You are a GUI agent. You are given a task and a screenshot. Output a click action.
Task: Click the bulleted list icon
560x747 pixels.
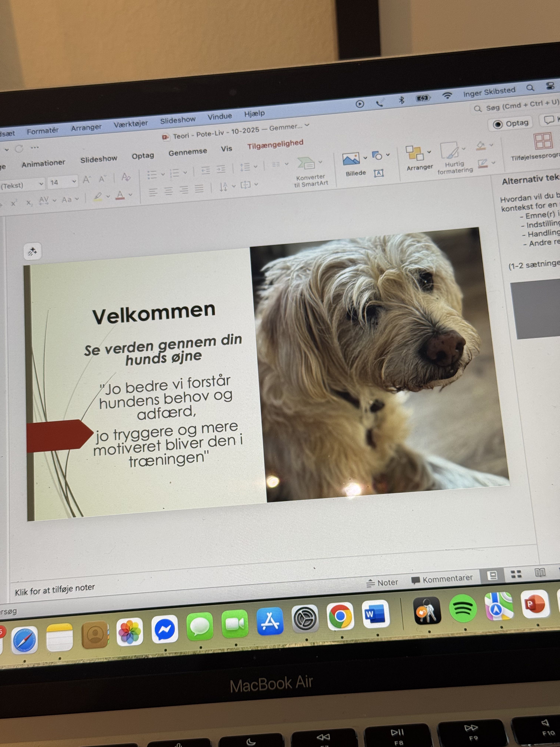pyautogui.click(x=152, y=175)
